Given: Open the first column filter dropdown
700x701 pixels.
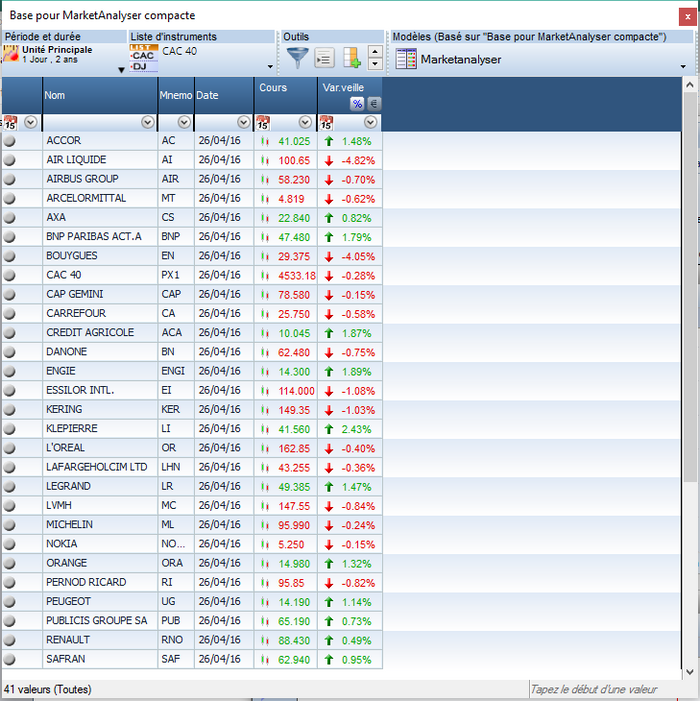Looking at the screenshot, I should point(30,122).
